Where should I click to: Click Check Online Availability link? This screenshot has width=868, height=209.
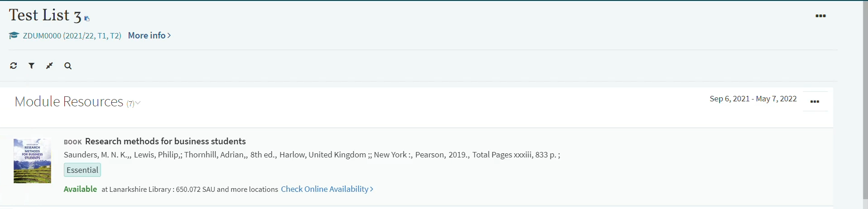(327, 189)
